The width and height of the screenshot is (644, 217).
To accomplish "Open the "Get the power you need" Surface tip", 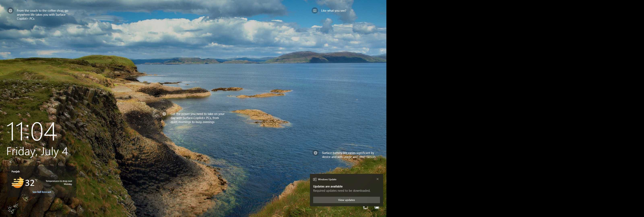I will (x=197, y=118).
